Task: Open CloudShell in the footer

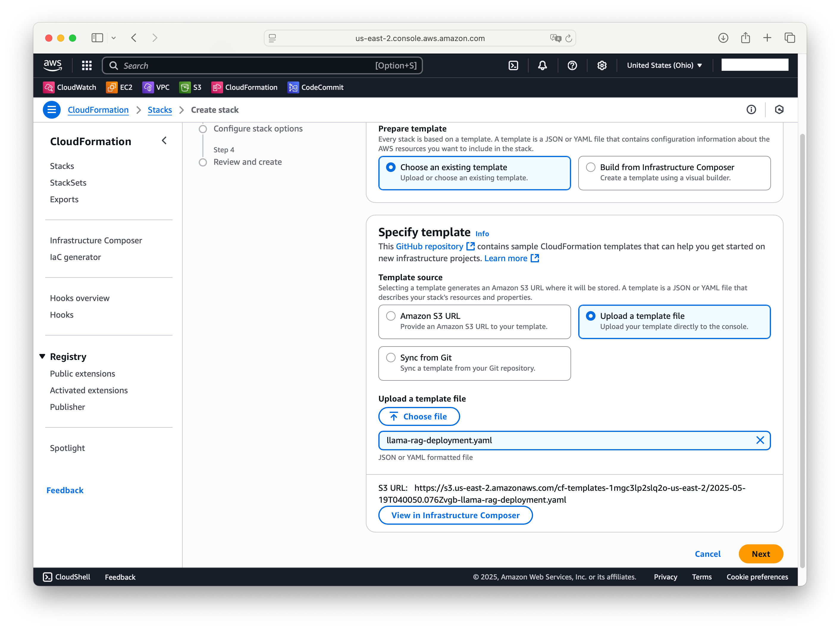Action: (x=66, y=577)
